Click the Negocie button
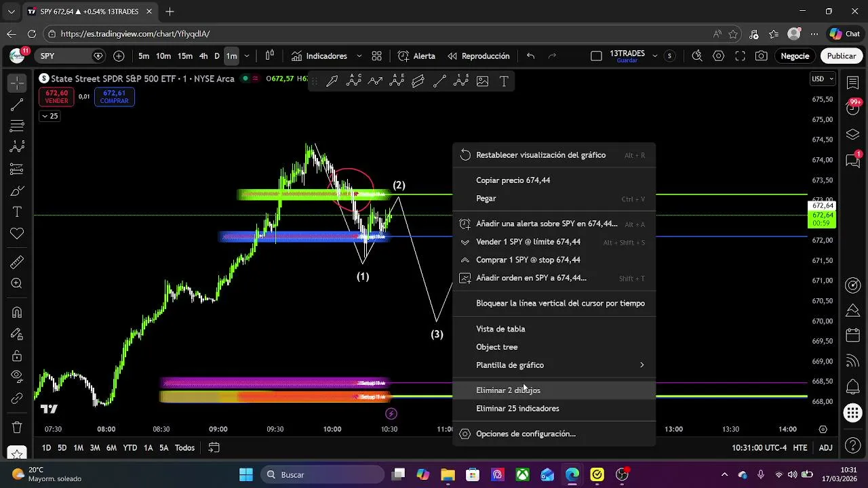The image size is (868, 488). click(795, 56)
